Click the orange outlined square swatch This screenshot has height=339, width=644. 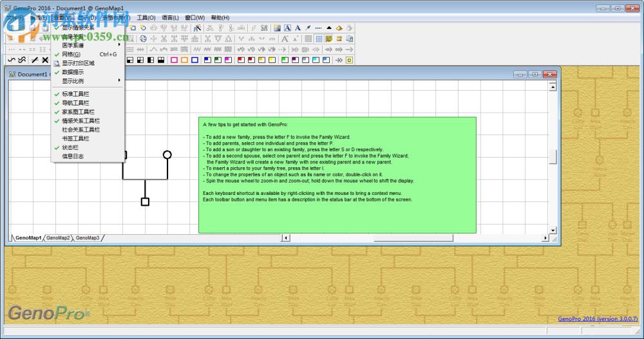click(184, 60)
